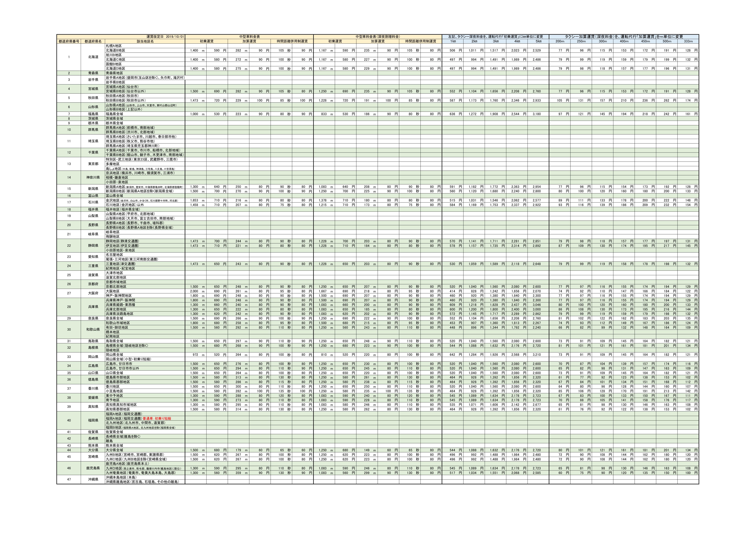The height and width of the screenshot is (535, 756).
Task: Select the 沖縄県 prefecture name cell
Action: pyautogui.click(x=93, y=479)
